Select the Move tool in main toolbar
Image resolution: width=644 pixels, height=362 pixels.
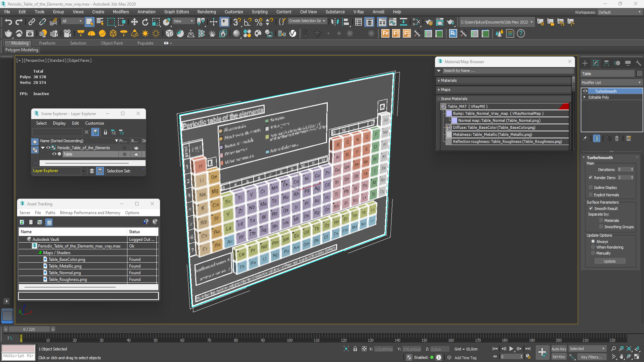134,22
